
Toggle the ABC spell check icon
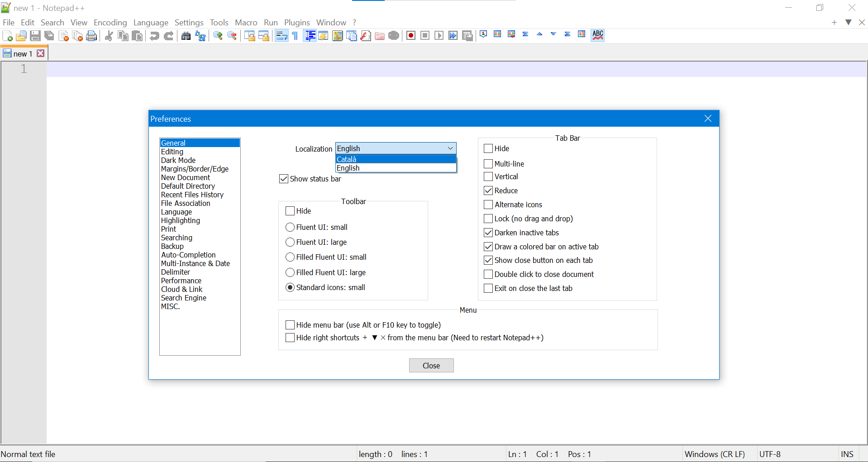[598, 35]
